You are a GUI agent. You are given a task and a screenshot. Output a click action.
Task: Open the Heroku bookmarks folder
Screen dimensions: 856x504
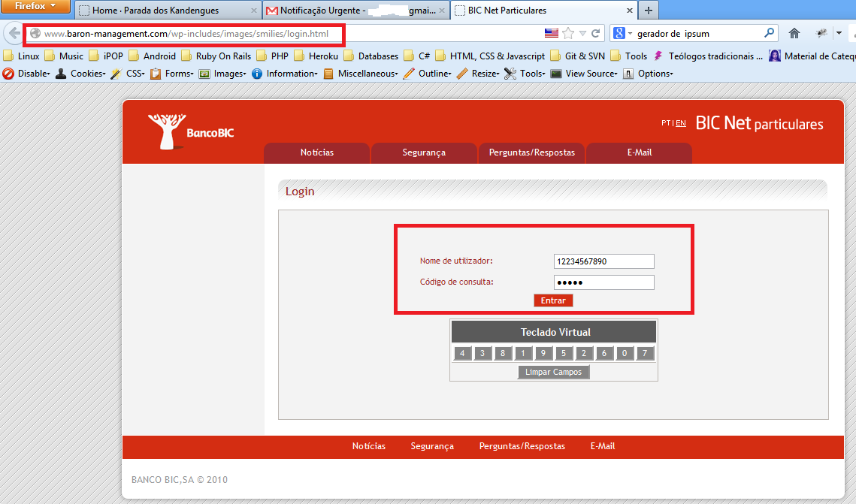point(316,56)
